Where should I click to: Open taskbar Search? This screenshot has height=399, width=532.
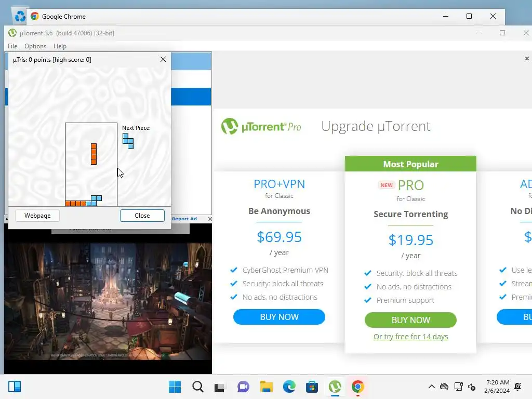click(x=198, y=387)
